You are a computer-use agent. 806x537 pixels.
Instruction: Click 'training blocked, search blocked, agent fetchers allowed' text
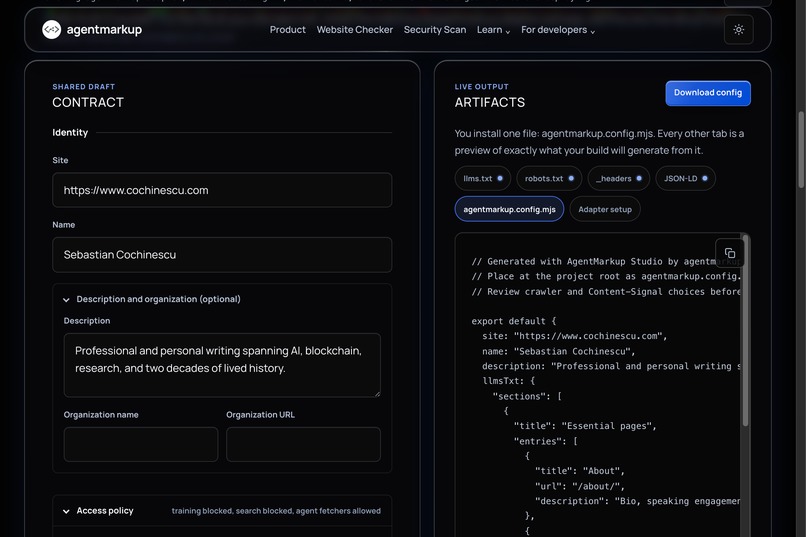(276, 511)
